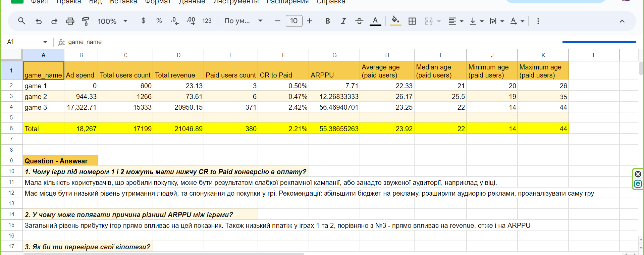This screenshot has height=255, width=644.
Task: Open the 123 number format menu
Action: pos(207,21)
